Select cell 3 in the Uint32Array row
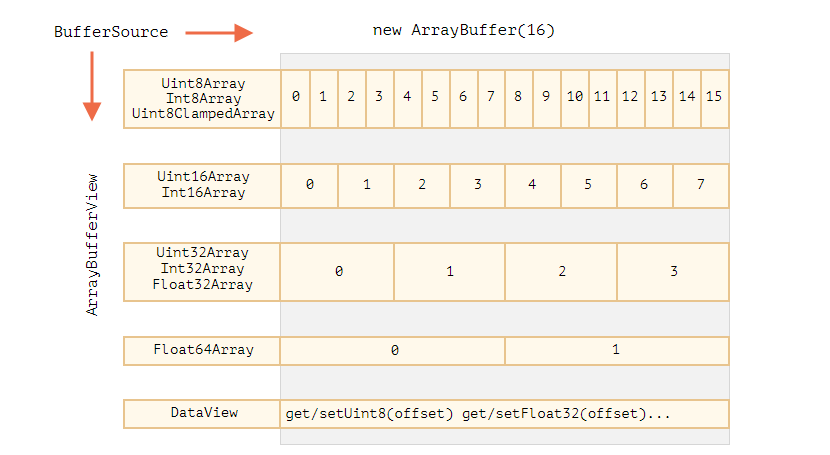Viewport: 830px width, 455px height. [x=673, y=271]
